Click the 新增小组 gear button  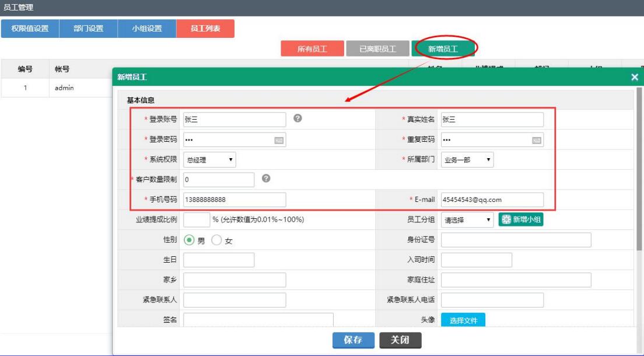point(521,219)
